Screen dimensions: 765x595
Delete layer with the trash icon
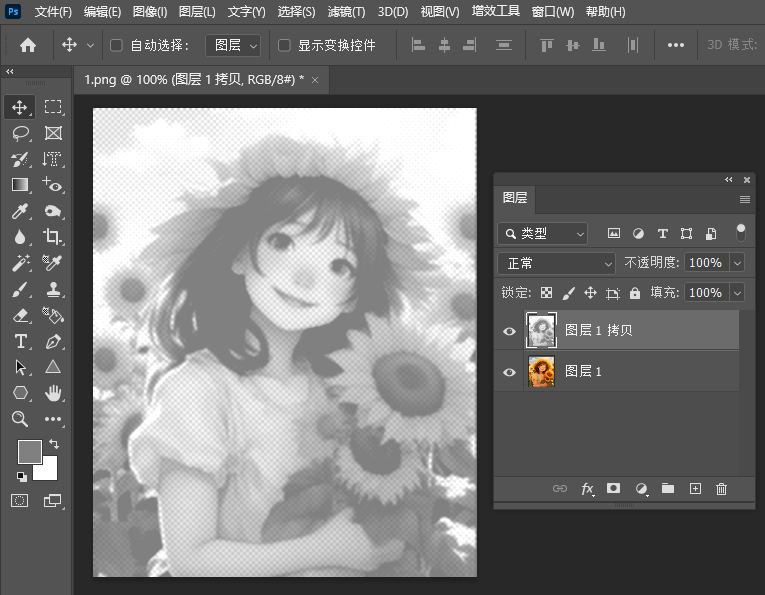click(x=721, y=489)
